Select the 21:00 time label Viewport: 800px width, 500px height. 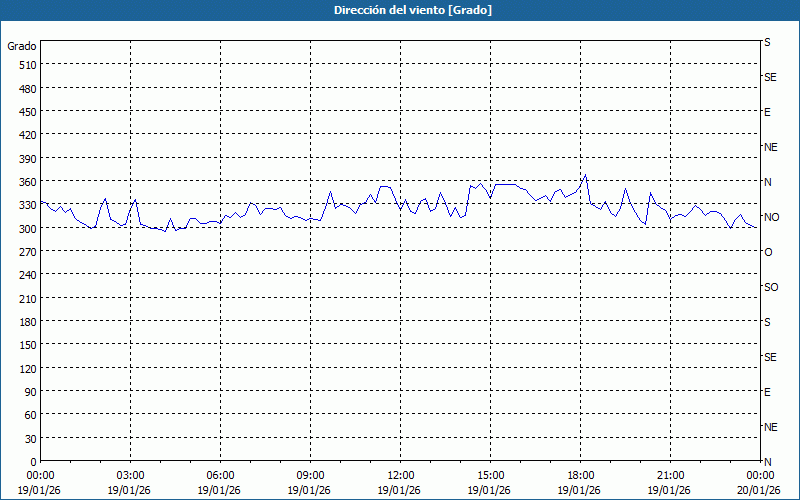[x=670, y=475]
